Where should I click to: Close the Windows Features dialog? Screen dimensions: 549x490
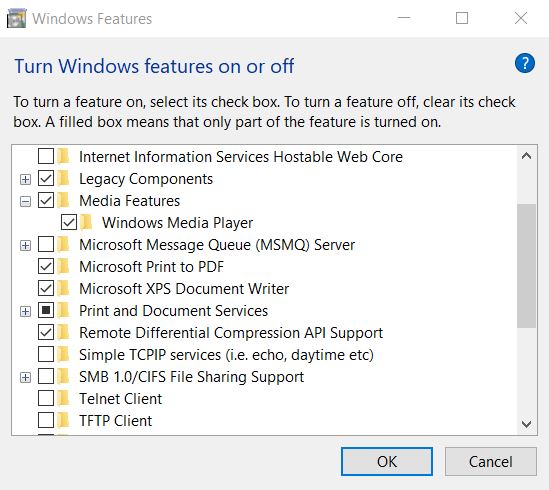click(521, 18)
